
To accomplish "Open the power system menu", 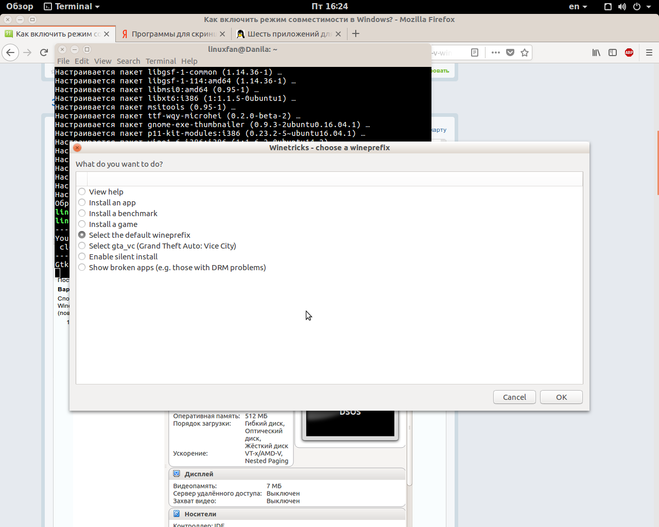I will pos(637,6).
